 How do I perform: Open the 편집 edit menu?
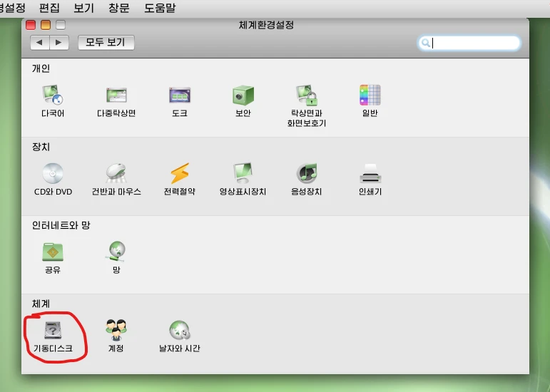[49, 8]
